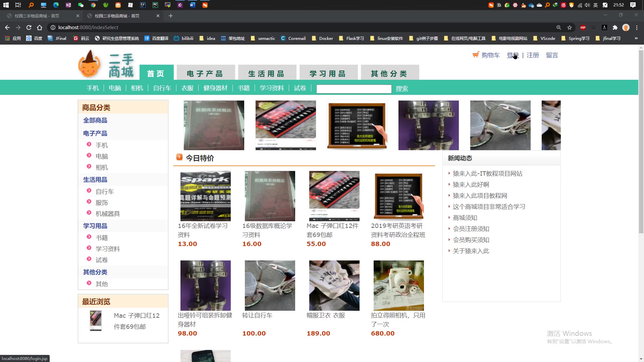Open the OneNote icon in the taskbar
This screenshot has width=644, height=362.
[68, 5]
